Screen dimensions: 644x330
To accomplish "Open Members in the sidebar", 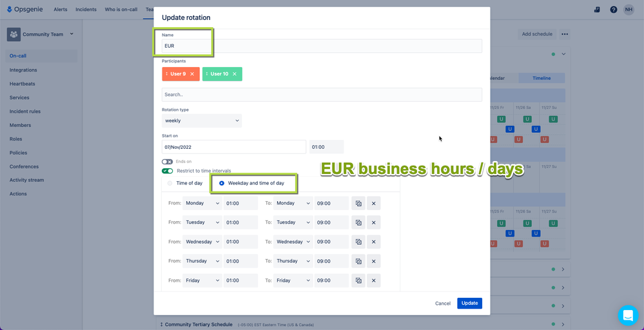I will point(20,125).
